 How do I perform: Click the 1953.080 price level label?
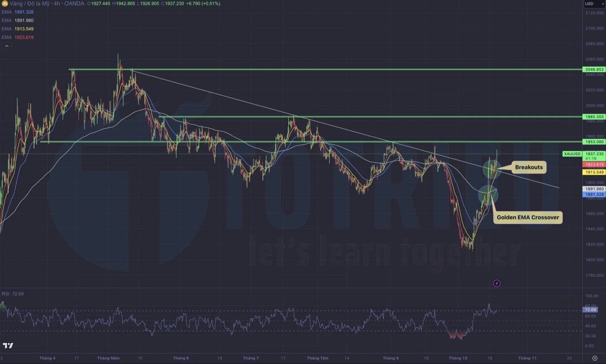pos(594,142)
